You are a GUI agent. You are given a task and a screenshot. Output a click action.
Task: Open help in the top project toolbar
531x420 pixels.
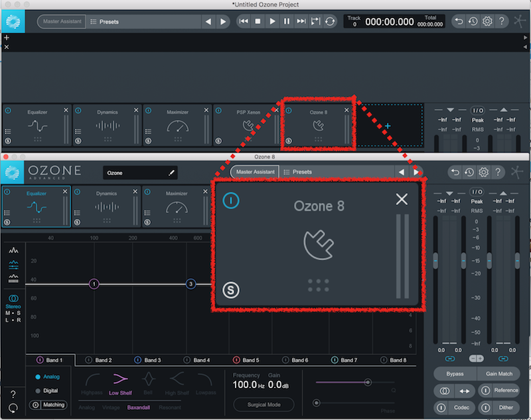tap(502, 21)
